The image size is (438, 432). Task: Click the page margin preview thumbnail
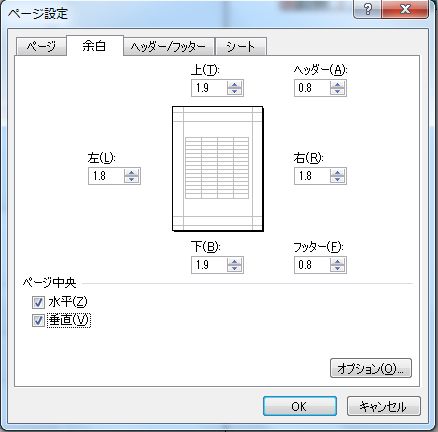click(x=218, y=169)
